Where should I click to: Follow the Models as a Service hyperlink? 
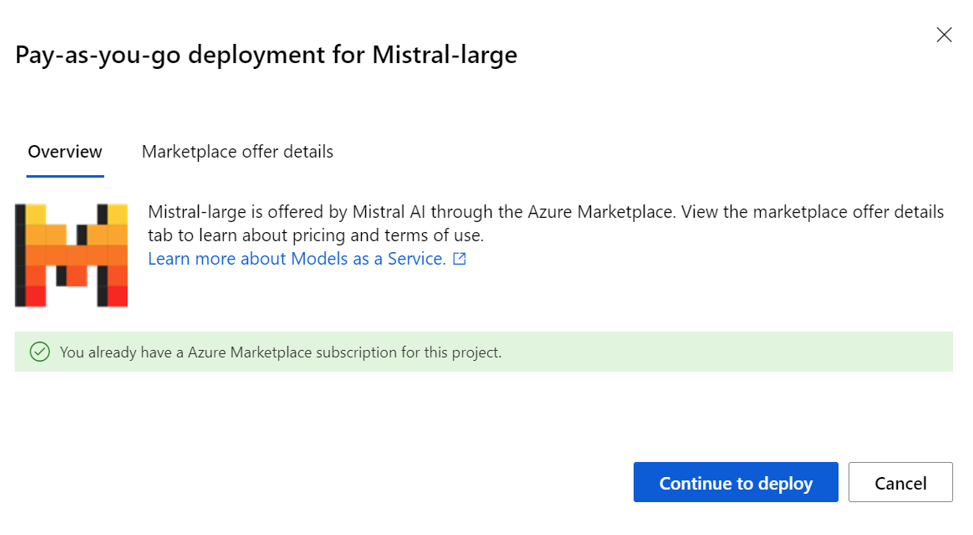tap(297, 259)
